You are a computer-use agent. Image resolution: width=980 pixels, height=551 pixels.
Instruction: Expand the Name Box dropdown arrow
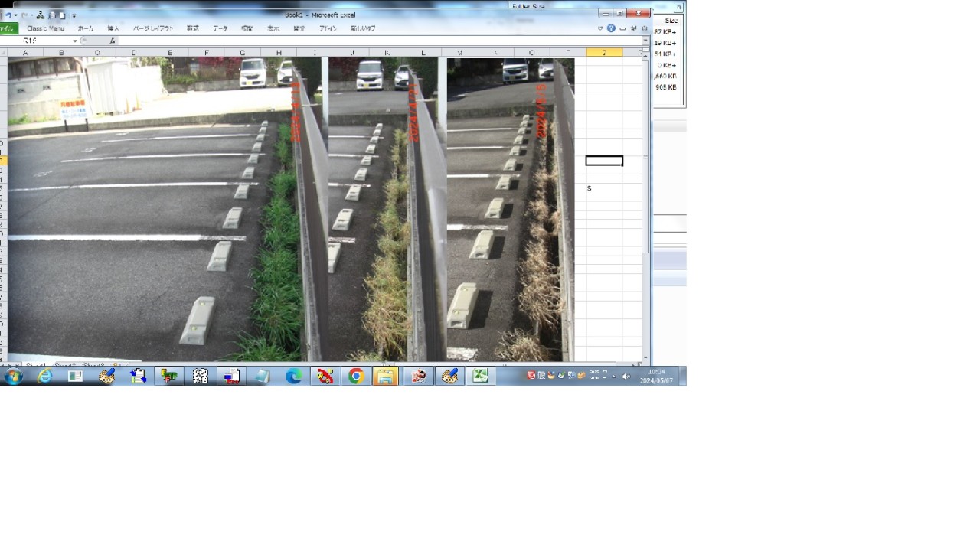pyautogui.click(x=75, y=41)
